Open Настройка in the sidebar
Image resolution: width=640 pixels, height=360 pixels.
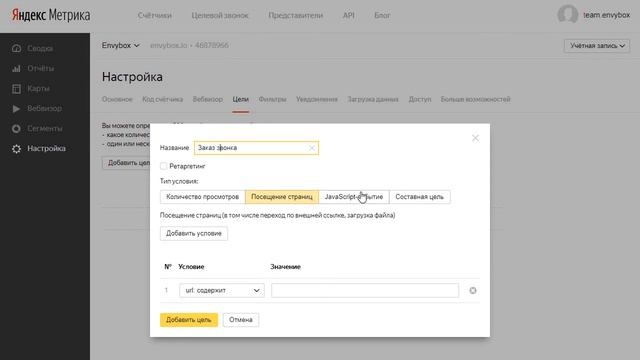[x=46, y=149]
